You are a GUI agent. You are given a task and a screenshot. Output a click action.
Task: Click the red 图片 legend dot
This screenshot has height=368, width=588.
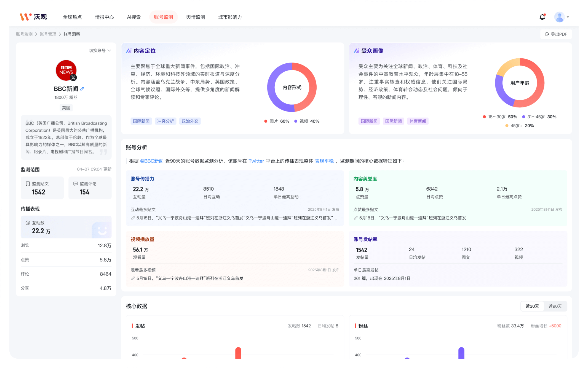pyautogui.click(x=266, y=121)
